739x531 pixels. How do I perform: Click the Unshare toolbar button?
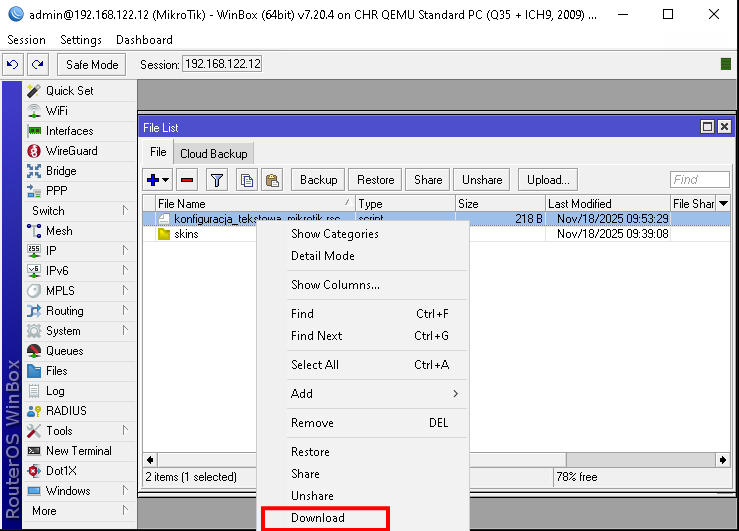tap(482, 180)
